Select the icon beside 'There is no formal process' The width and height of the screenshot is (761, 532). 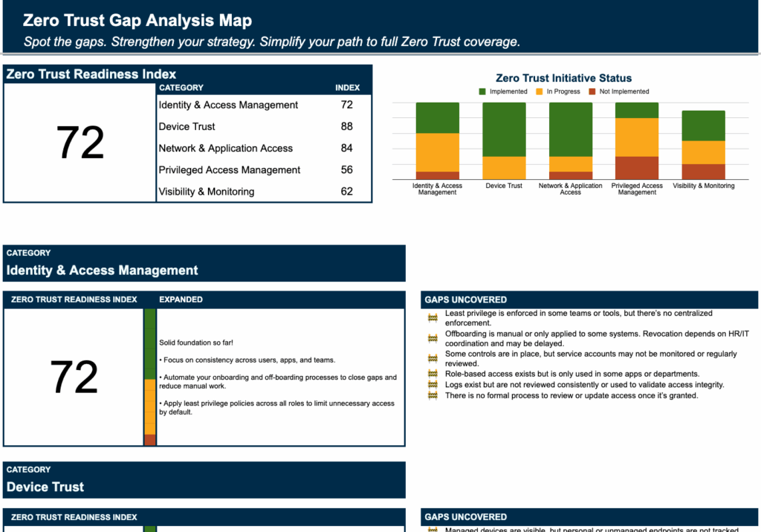point(433,396)
